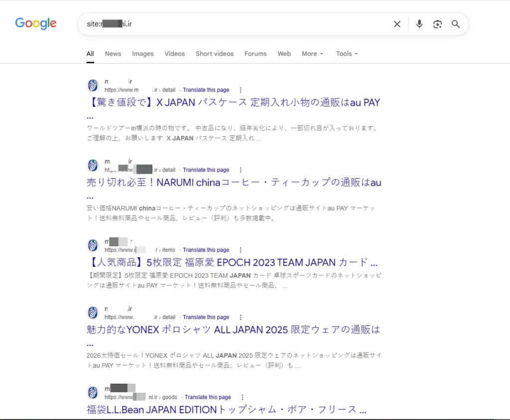Open the Short videos tab

pyautogui.click(x=215, y=54)
